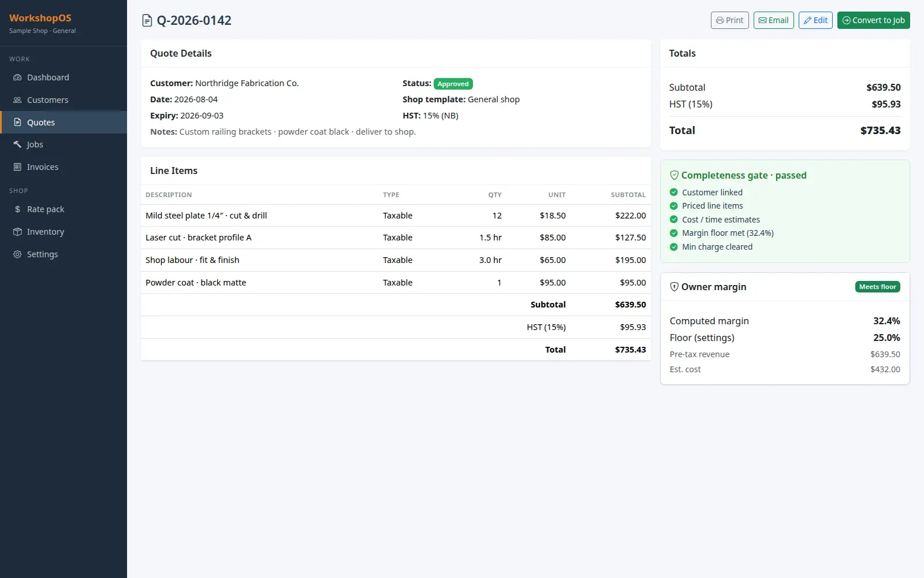The width and height of the screenshot is (924, 578).
Task: Click the $127.50 subtotal cell
Action: [x=631, y=238]
